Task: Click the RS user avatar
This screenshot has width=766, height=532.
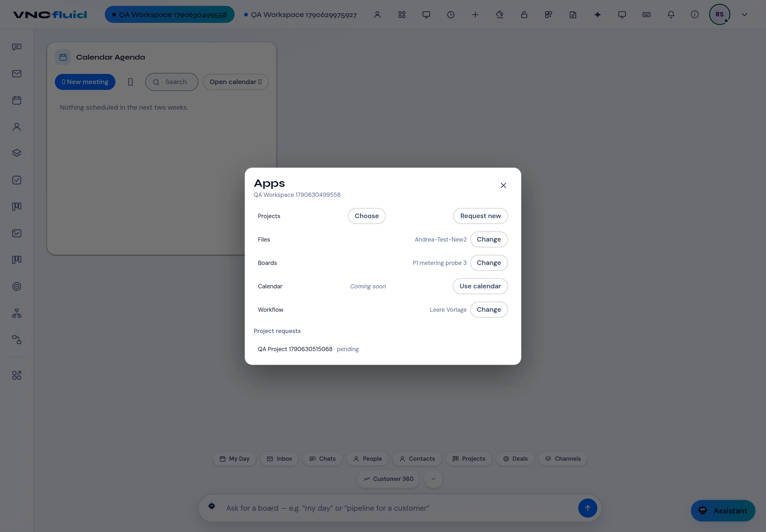Action: [719, 15]
